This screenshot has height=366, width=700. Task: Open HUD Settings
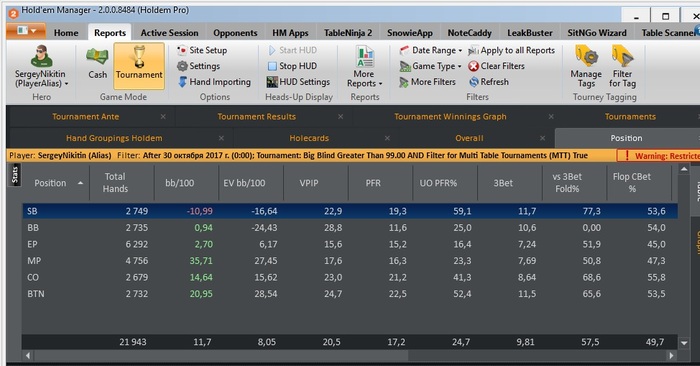(x=298, y=82)
